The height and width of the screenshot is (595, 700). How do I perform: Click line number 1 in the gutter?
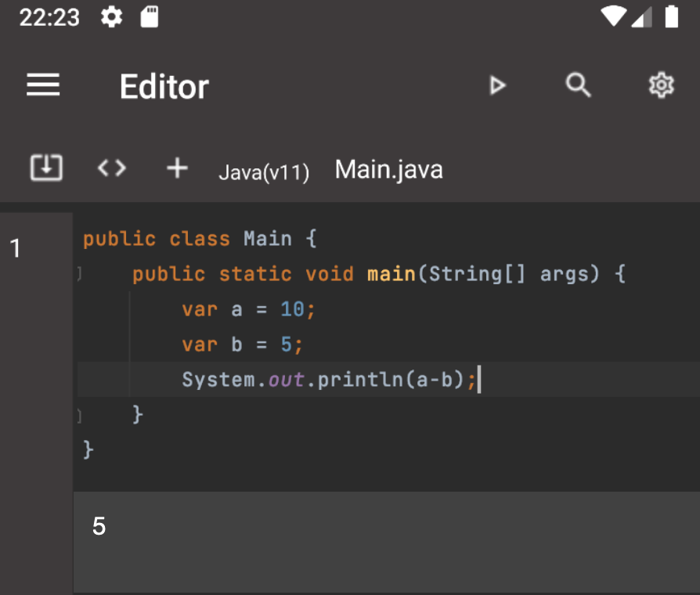click(15, 249)
